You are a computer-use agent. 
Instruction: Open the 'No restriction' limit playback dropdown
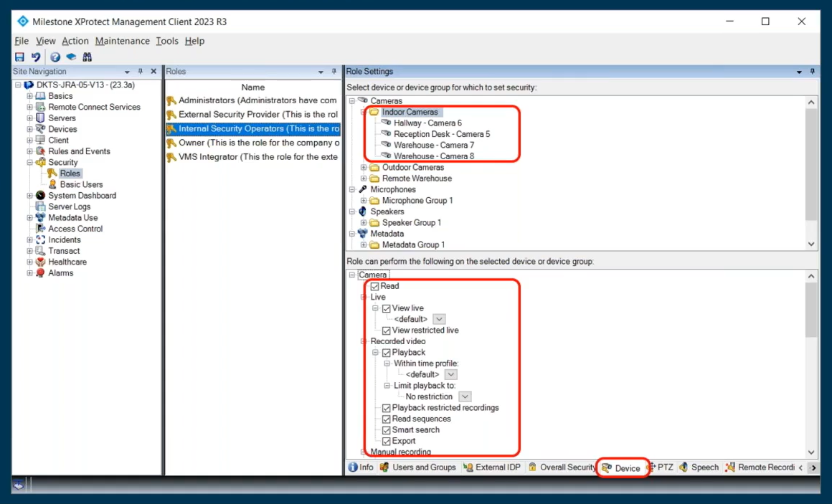pyautogui.click(x=465, y=396)
